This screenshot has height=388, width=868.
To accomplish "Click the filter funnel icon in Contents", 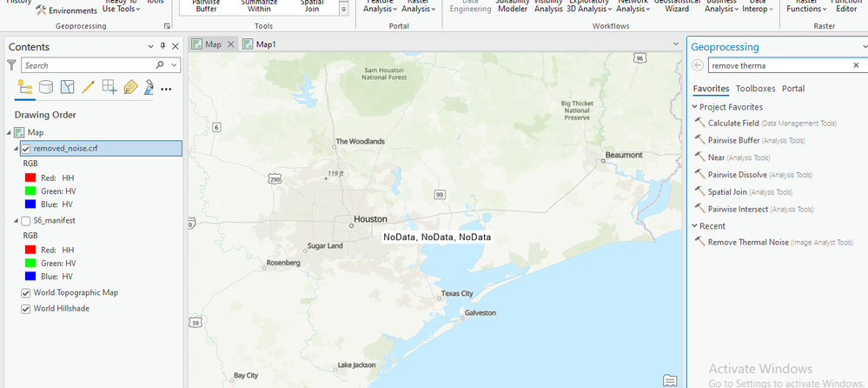I will tap(11, 65).
